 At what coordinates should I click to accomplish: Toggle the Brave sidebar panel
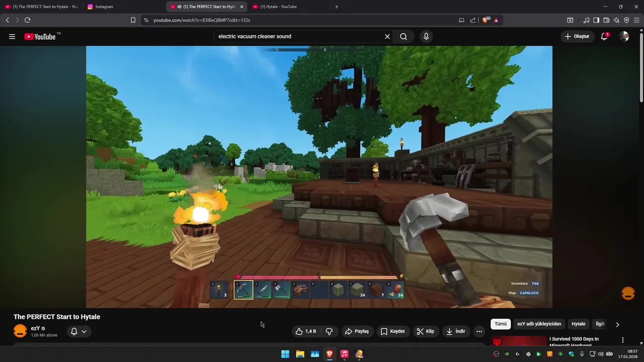[596, 20]
